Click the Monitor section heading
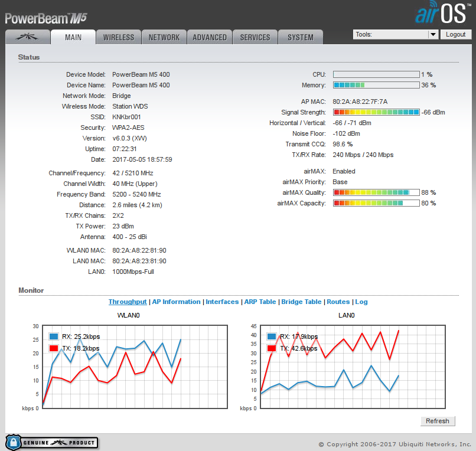Screen dimensions: 476x451 (x=31, y=290)
